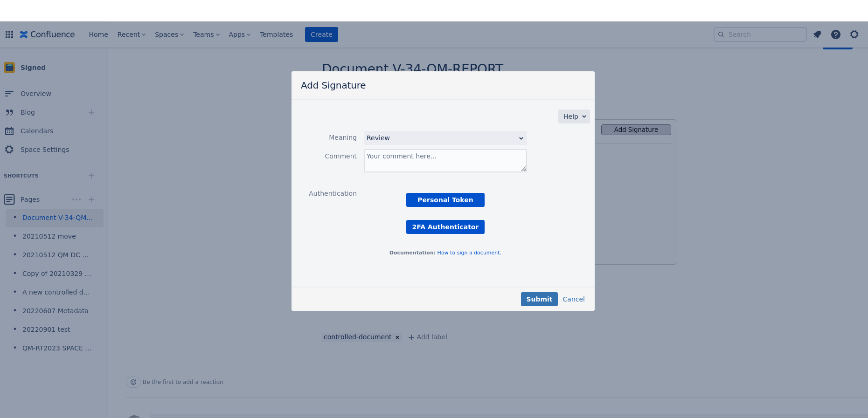Click the Pages icon in sidebar

pos(9,199)
